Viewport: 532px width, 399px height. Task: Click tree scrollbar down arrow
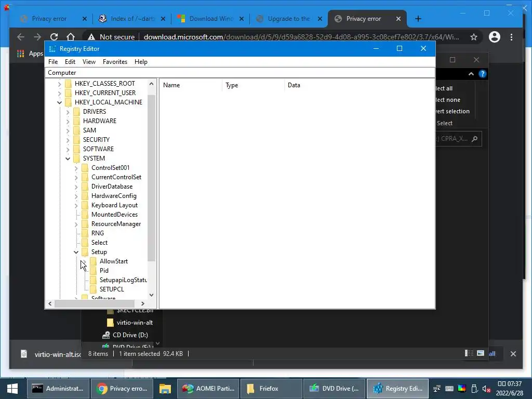pyautogui.click(x=151, y=295)
